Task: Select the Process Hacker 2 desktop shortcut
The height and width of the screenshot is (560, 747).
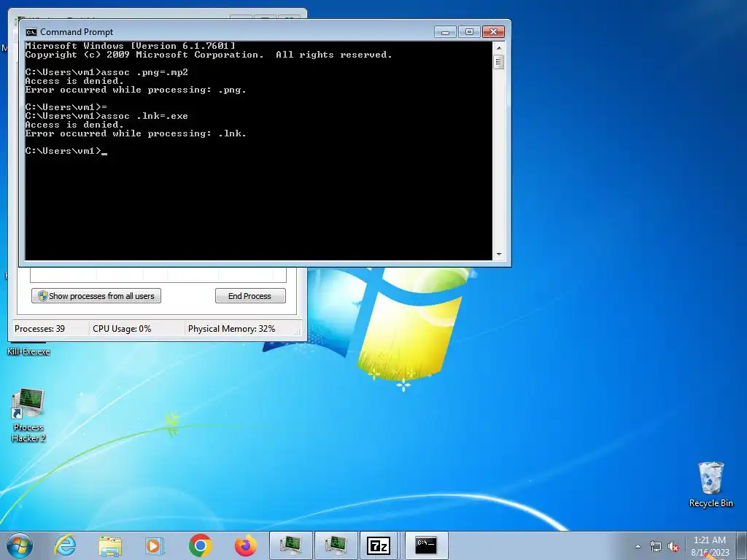Action: pos(28,416)
